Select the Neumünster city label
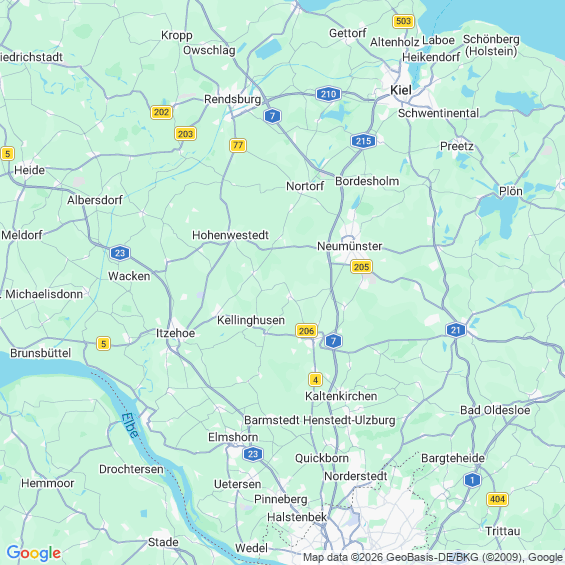Screen dimensions: 565x565 [350, 246]
